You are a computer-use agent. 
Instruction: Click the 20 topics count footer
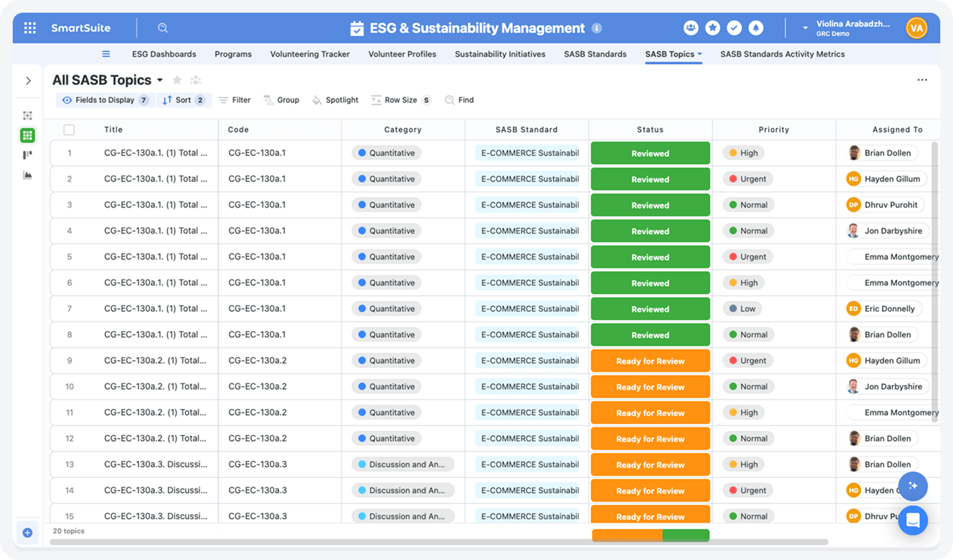69,531
